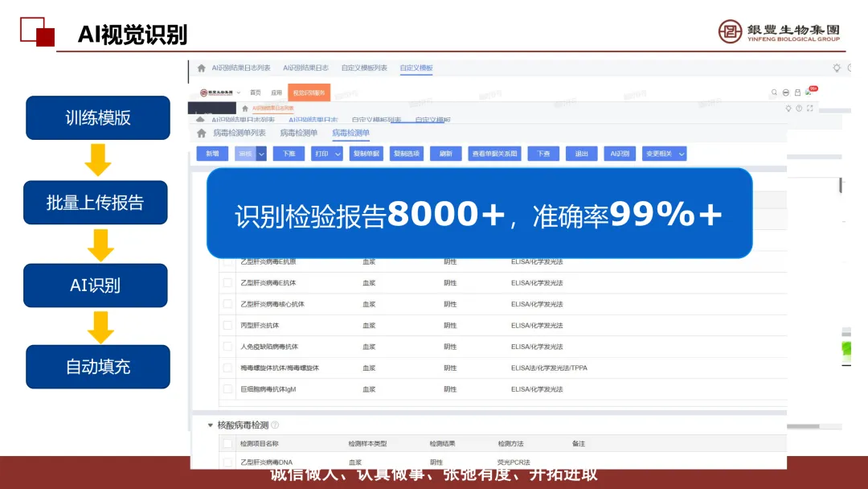Click the 下推 button
Viewport: 868px width, 489px height.
click(289, 154)
